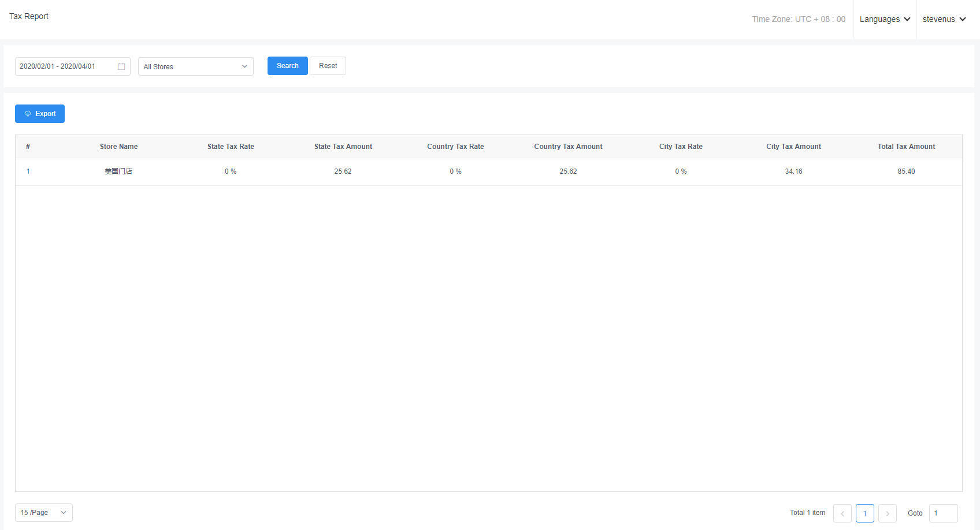Select page number 1 in pagination
The width and height of the screenshot is (980, 530).
tap(864, 513)
